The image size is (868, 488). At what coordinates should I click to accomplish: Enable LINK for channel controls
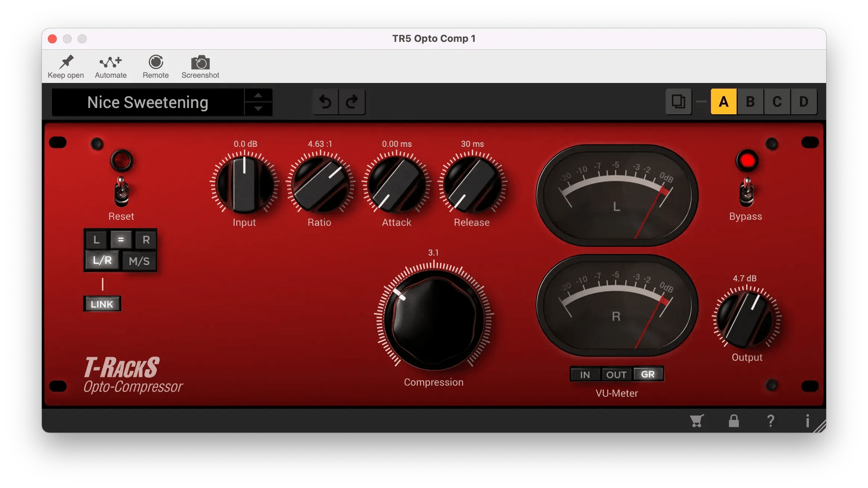tap(102, 304)
